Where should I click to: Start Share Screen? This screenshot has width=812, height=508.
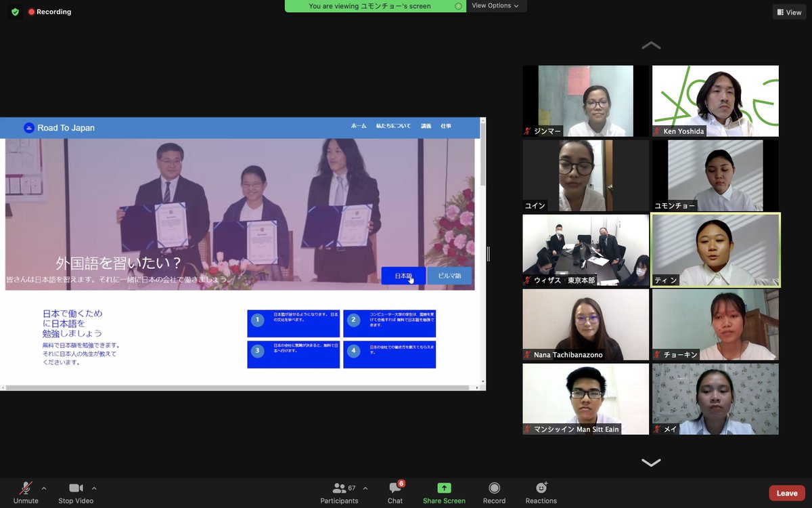pyautogui.click(x=444, y=492)
